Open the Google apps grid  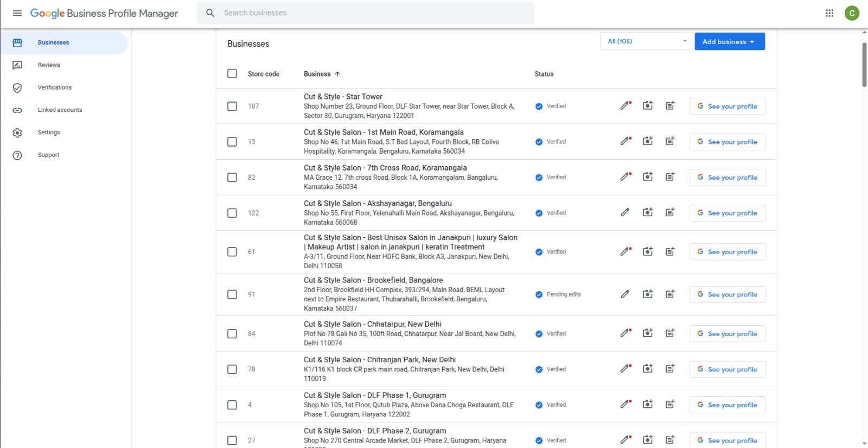coord(829,13)
